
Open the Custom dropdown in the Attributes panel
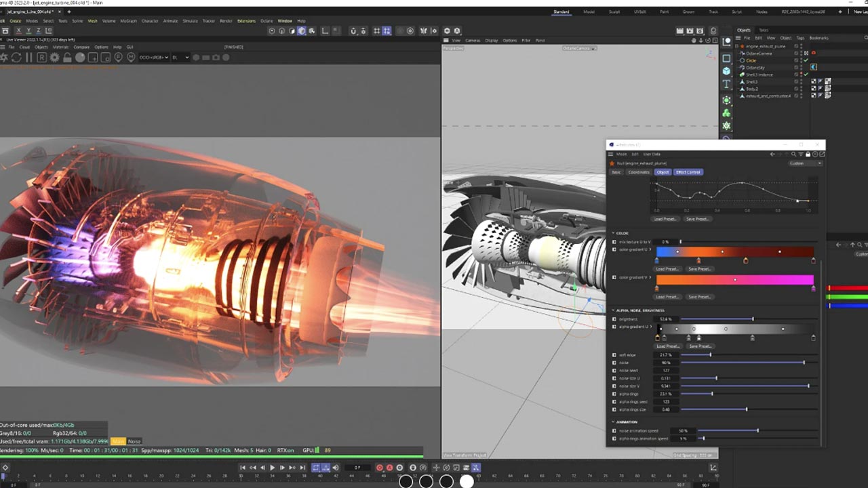pyautogui.click(x=805, y=163)
